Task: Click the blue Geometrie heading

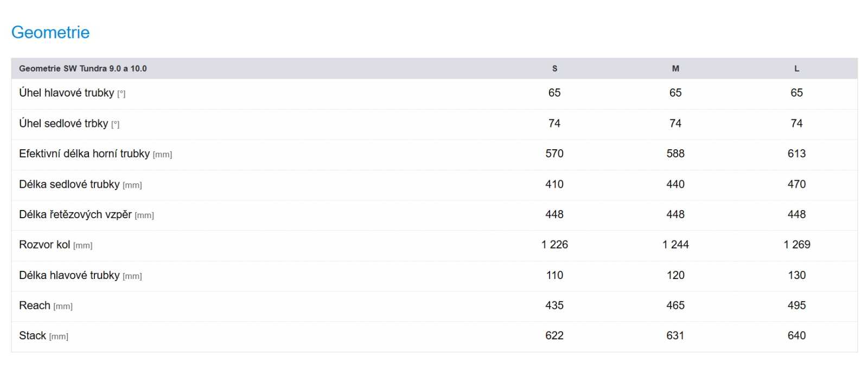Action: tap(50, 33)
